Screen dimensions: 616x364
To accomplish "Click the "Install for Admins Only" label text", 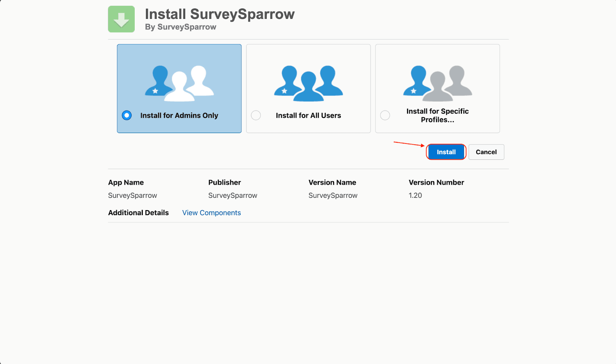I will click(179, 115).
